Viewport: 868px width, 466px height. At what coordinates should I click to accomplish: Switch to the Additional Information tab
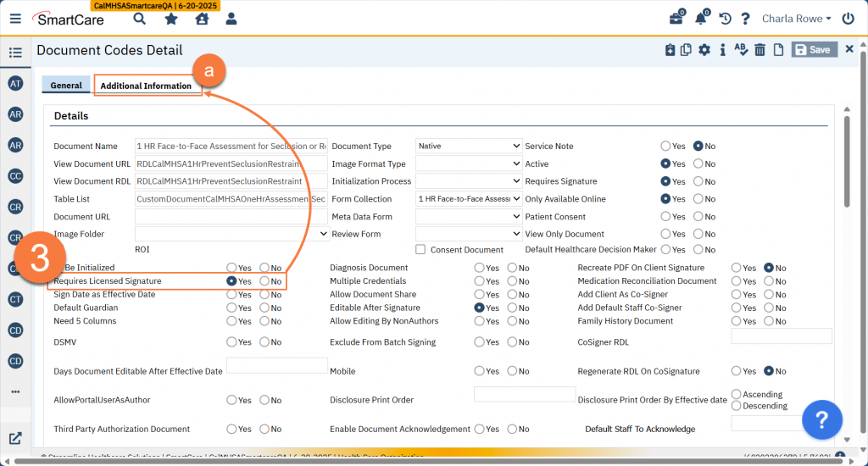click(146, 86)
